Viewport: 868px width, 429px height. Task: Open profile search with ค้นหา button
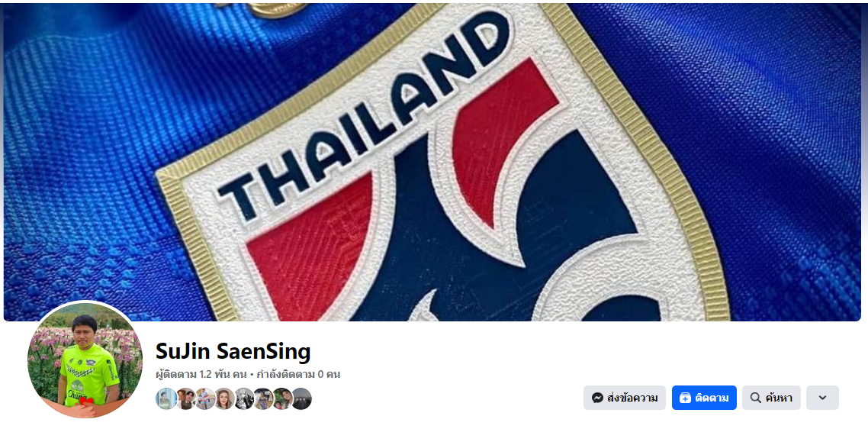tap(772, 398)
